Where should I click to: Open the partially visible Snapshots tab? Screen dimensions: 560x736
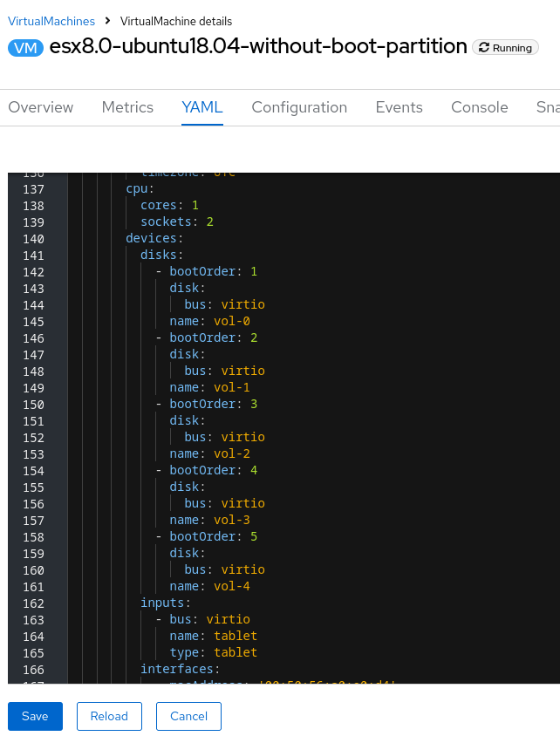[x=547, y=107]
